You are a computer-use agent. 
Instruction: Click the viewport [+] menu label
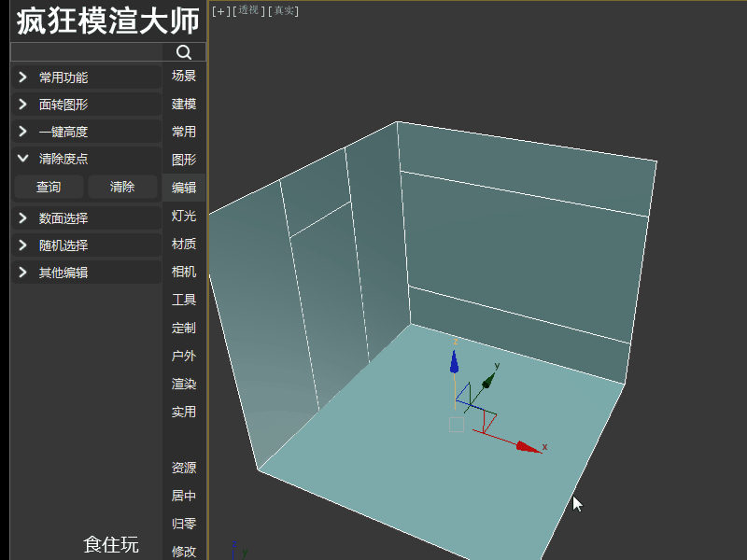pos(220,11)
